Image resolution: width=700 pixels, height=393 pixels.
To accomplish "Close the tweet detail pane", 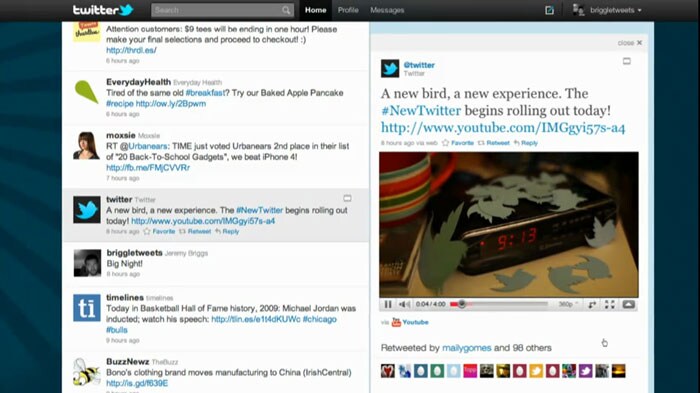I will pos(629,43).
